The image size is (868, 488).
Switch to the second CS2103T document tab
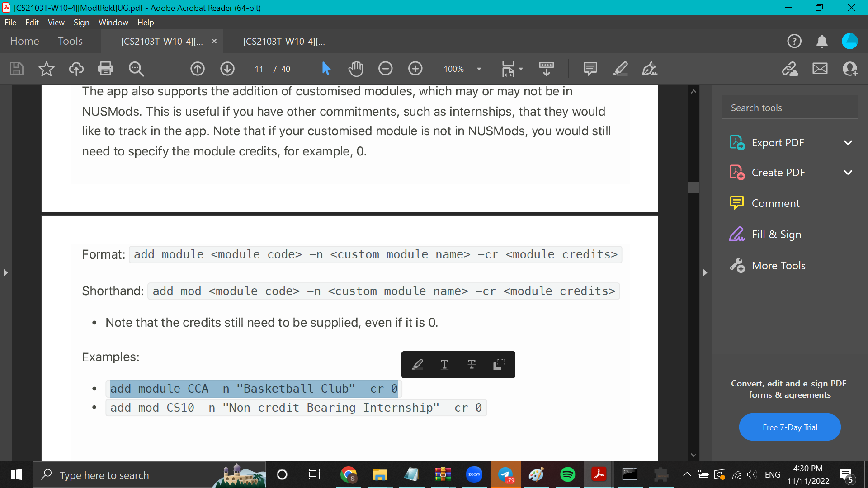[x=284, y=42]
